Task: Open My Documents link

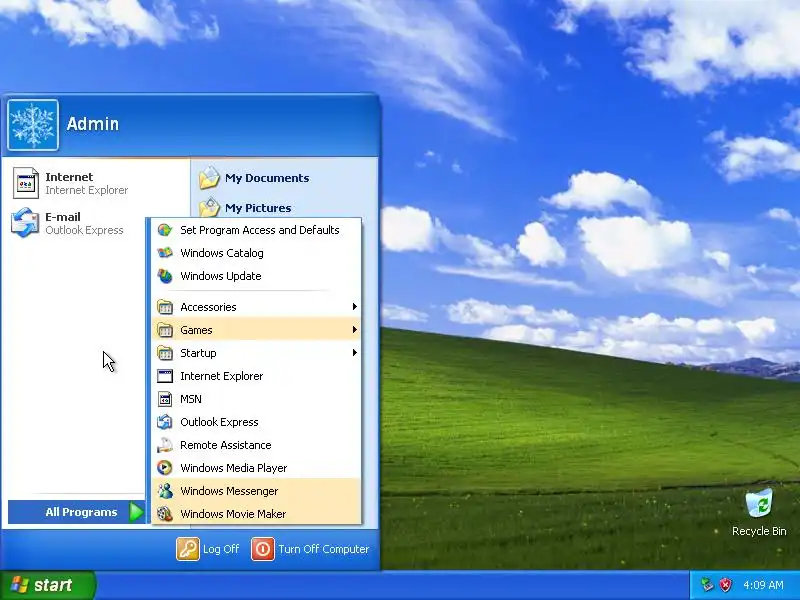Action: coord(267,178)
